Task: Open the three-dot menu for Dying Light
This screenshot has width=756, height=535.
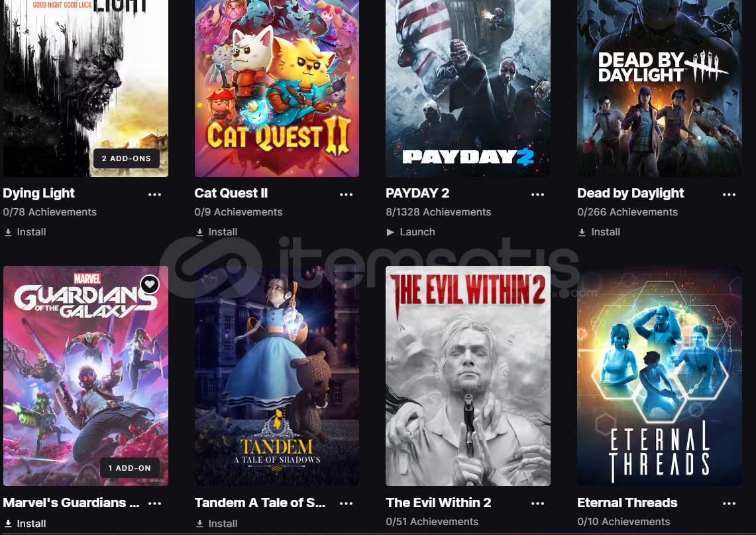Action: [154, 194]
